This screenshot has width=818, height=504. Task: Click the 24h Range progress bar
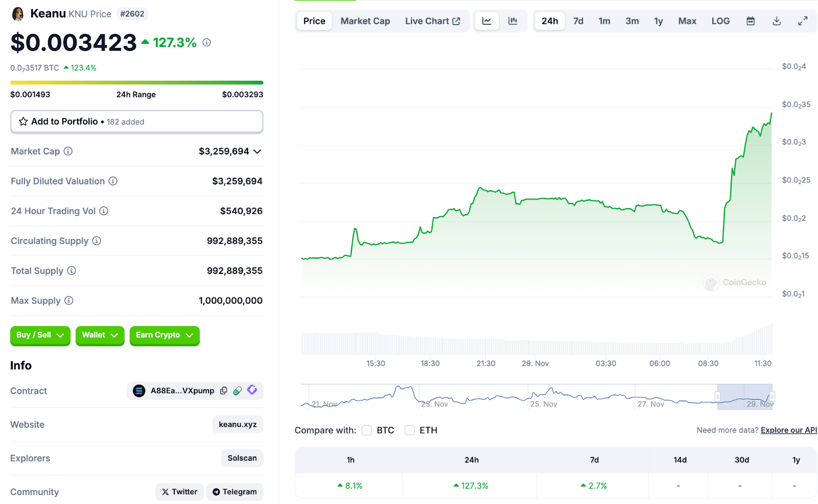(x=137, y=82)
